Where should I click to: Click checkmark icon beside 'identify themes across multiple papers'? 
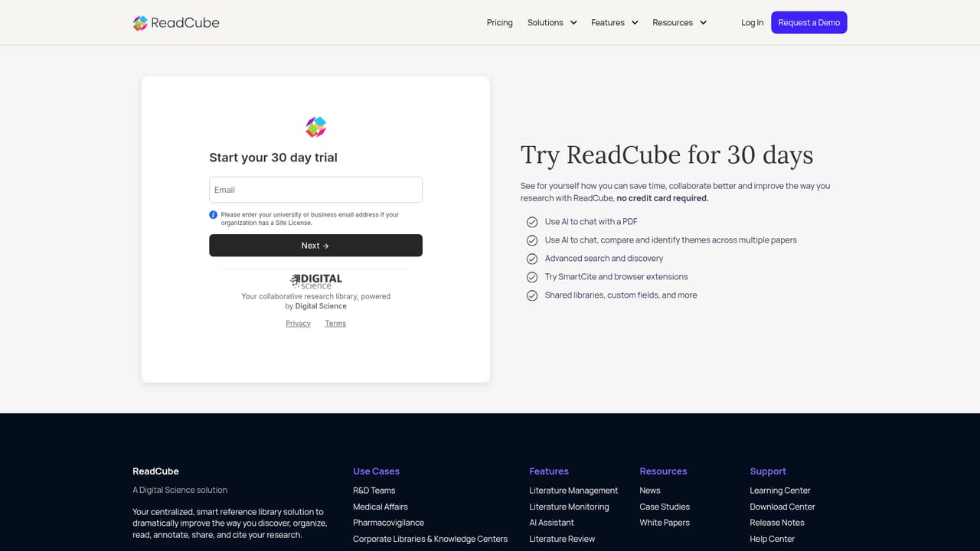(532, 240)
